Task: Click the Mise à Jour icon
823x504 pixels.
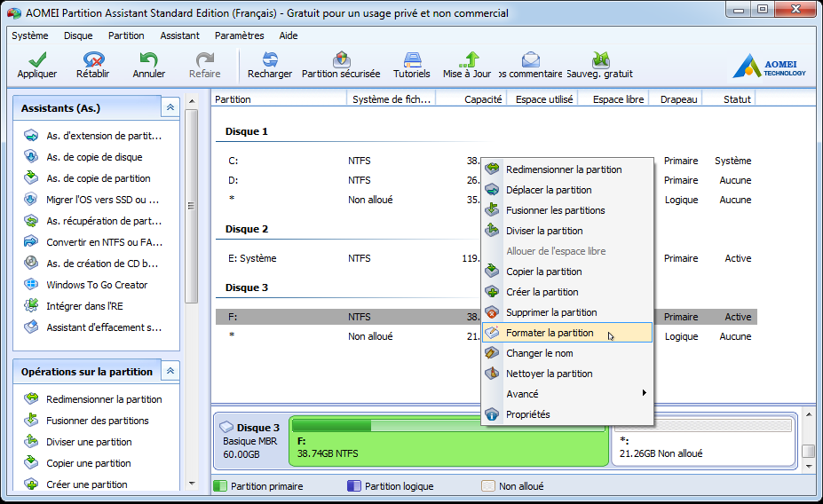Action: [468, 59]
